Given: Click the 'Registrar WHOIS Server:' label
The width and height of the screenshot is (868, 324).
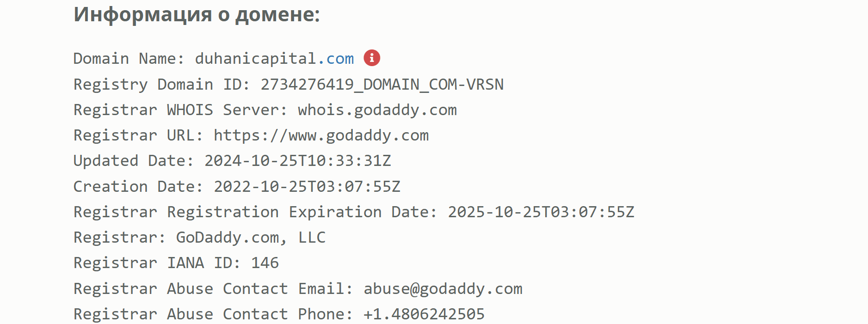Looking at the screenshot, I should tap(180, 110).
